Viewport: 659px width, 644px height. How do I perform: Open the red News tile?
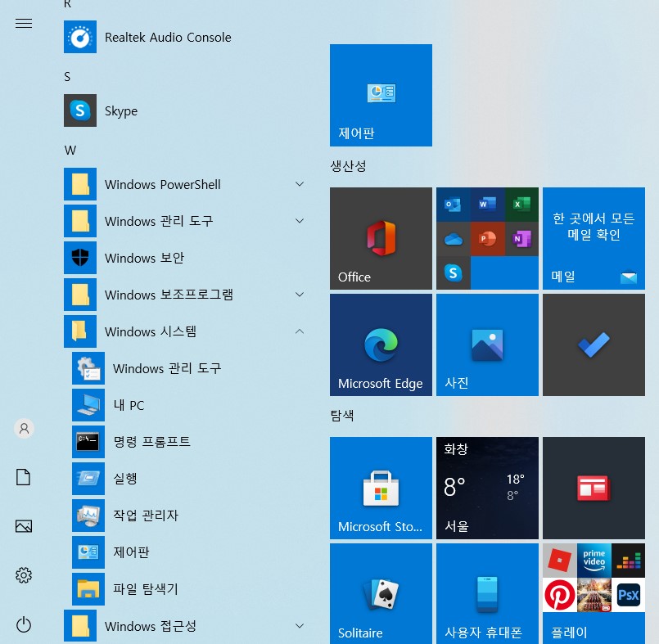[x=594, y=488]
